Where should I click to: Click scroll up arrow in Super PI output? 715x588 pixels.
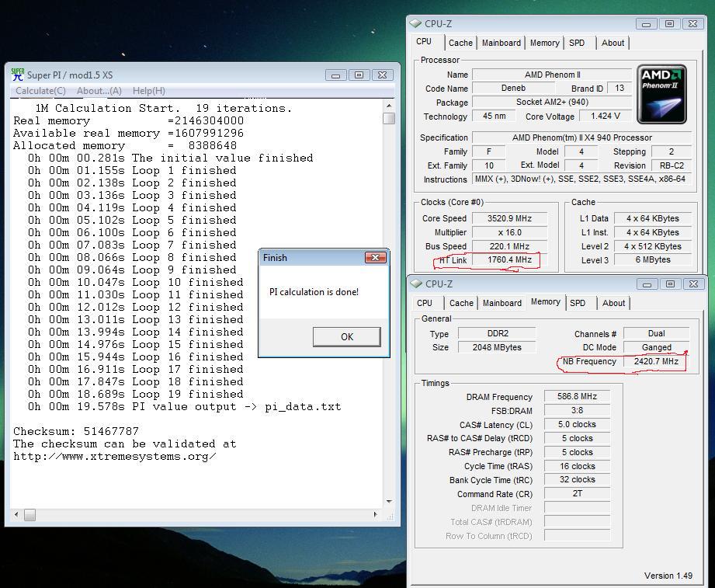(x=389, y=106)
